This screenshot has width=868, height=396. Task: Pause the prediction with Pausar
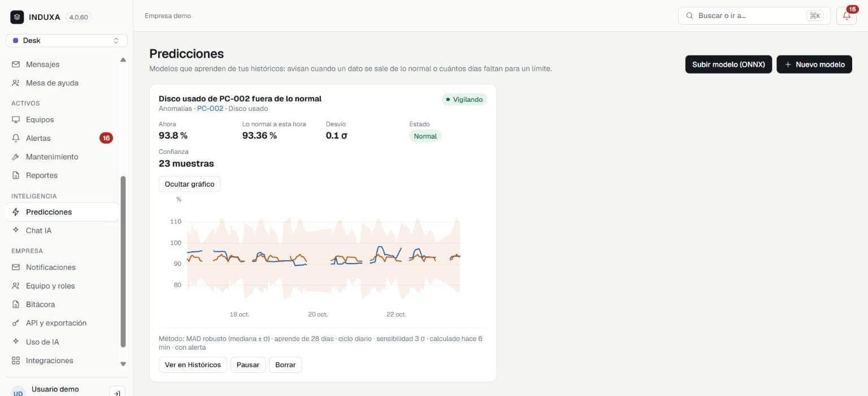tap(248, 365)
